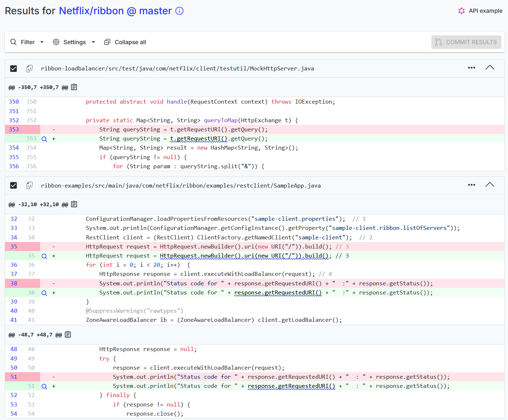Click the file icon beside MockHttpServer.java
This screenshot has width=508, height=420.
(30, 68)
